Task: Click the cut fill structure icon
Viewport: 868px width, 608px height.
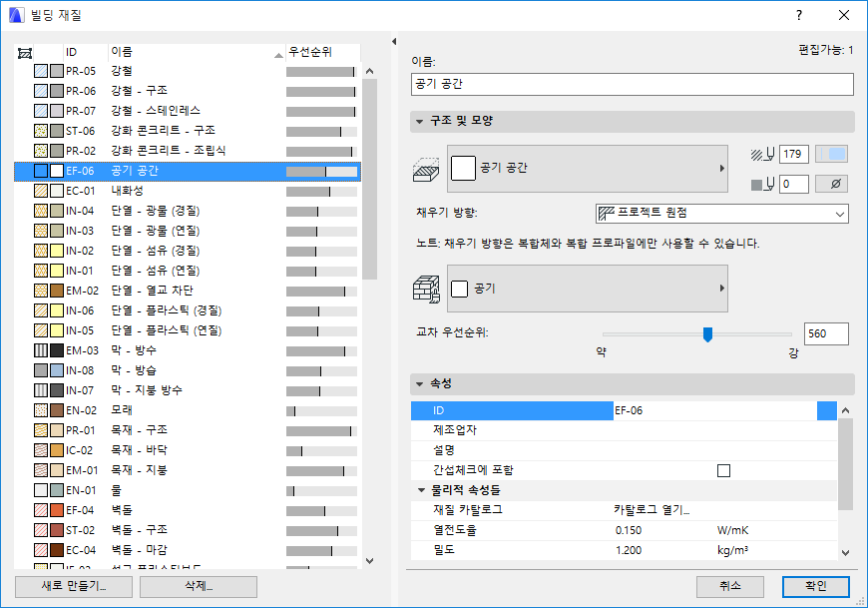Action: 426,169
